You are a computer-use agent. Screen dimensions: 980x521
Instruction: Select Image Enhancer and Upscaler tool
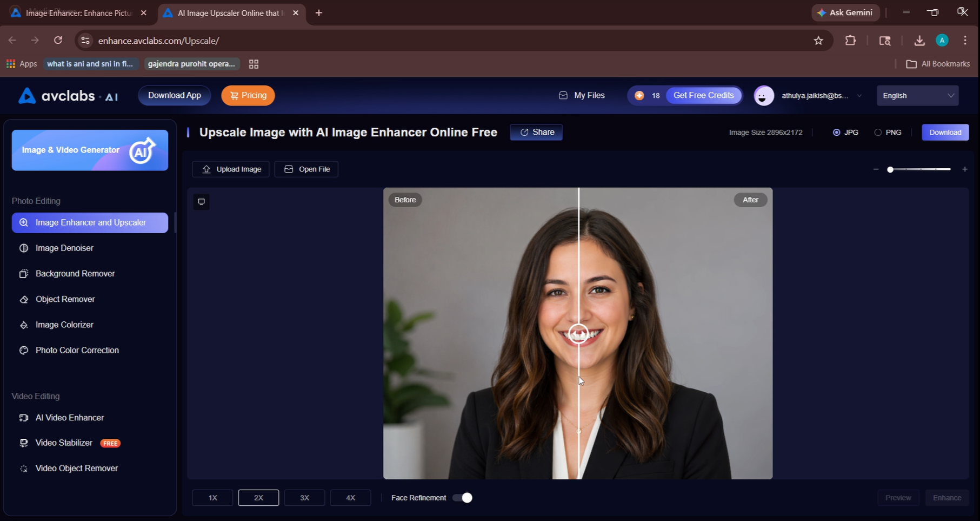pyautogui.click(x=90, y=222)
